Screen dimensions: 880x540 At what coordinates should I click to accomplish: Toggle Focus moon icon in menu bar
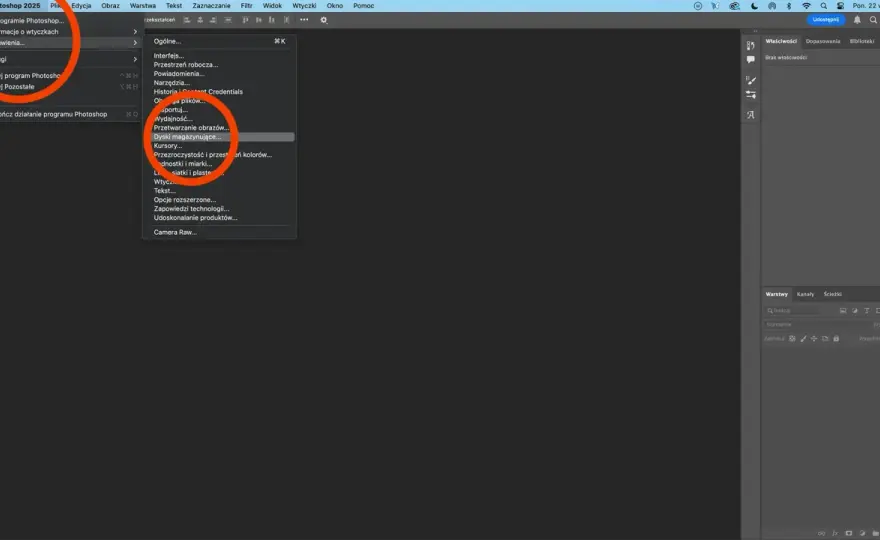754,6
